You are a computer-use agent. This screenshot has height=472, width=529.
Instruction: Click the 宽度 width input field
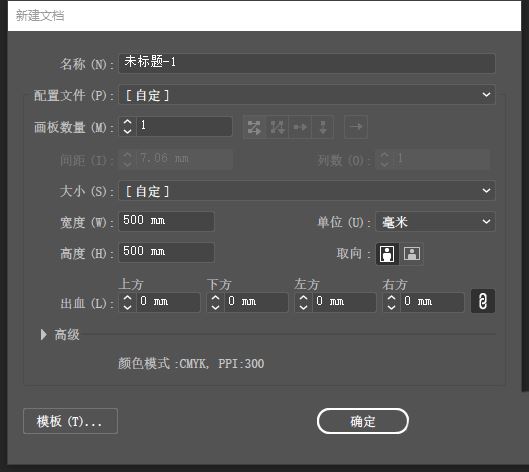(166, 221)
